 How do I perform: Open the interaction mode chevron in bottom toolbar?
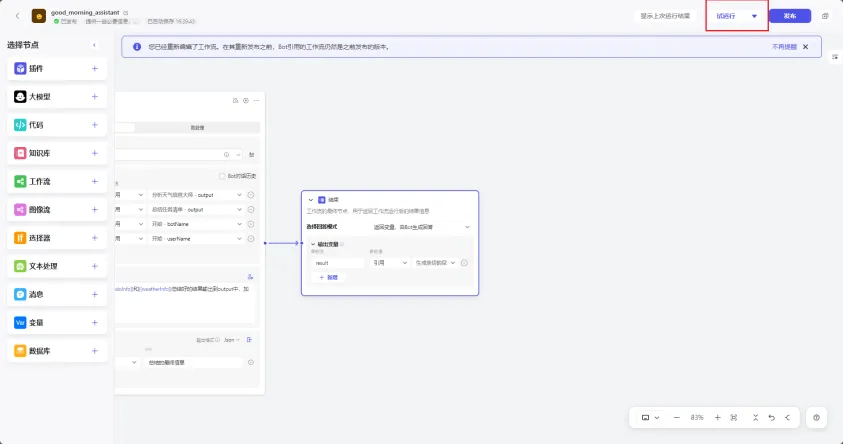click(656, 418)
